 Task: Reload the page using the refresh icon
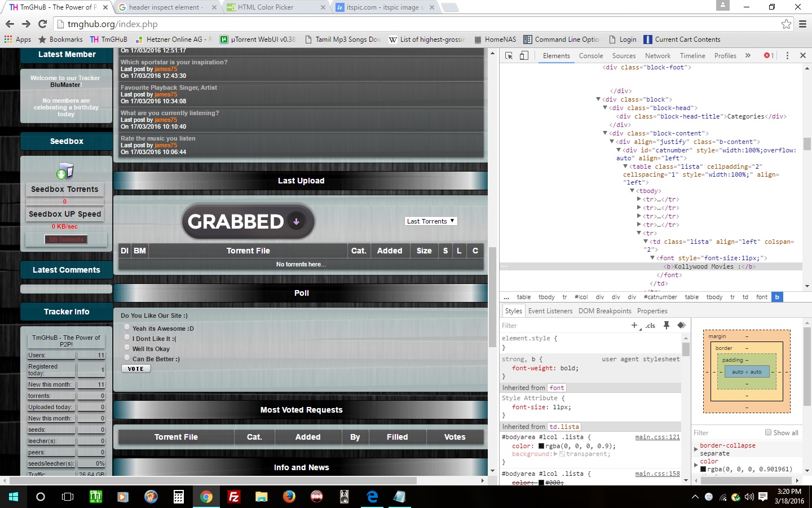tap(42, 24)
